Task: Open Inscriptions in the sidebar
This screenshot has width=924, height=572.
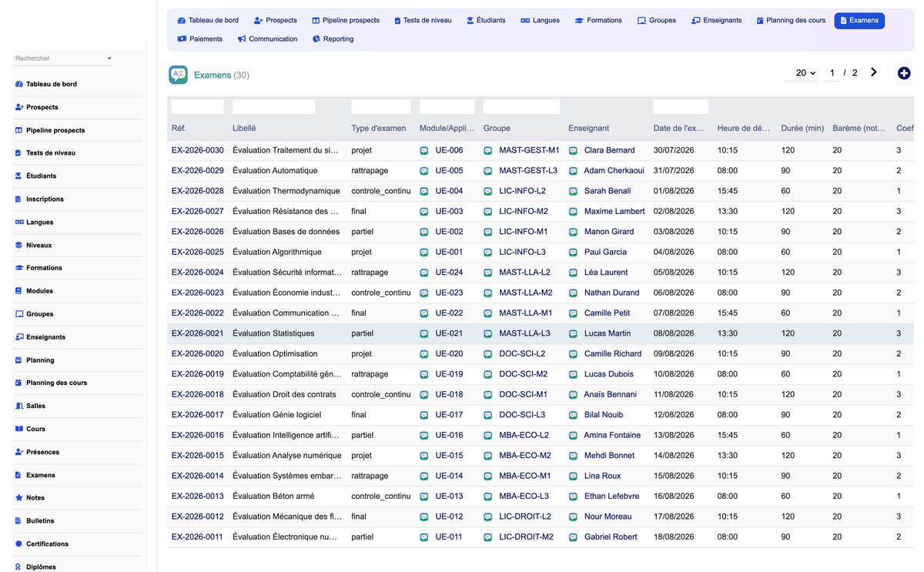Action: pyautogui.click(x=45, y=199)
